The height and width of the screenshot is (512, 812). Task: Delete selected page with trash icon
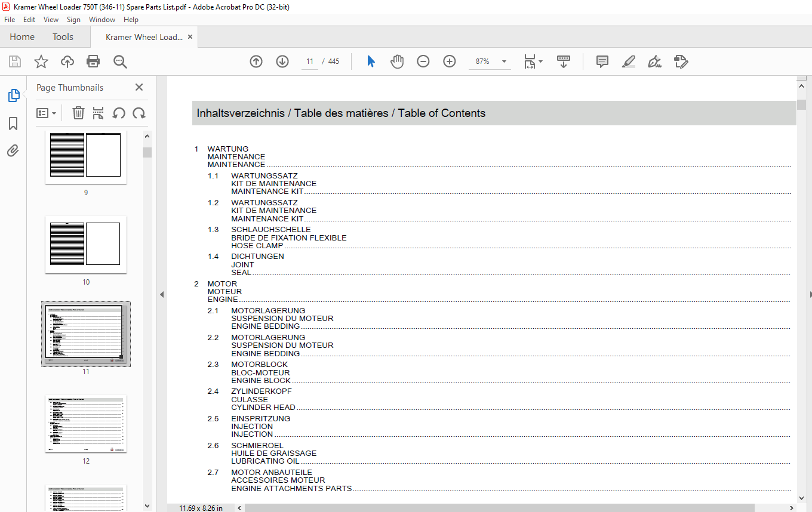78,113
